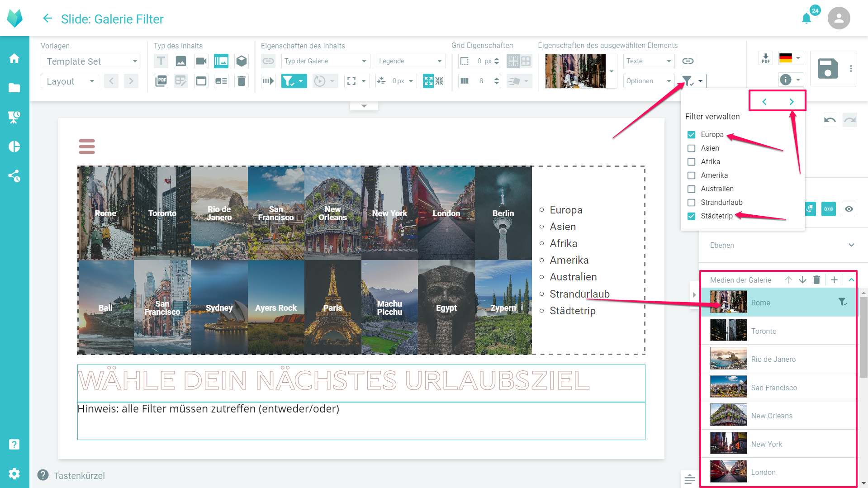Screen dimensions: 868x488
Task: Select San Francisco in gallery media list
Action: (778, 388)
